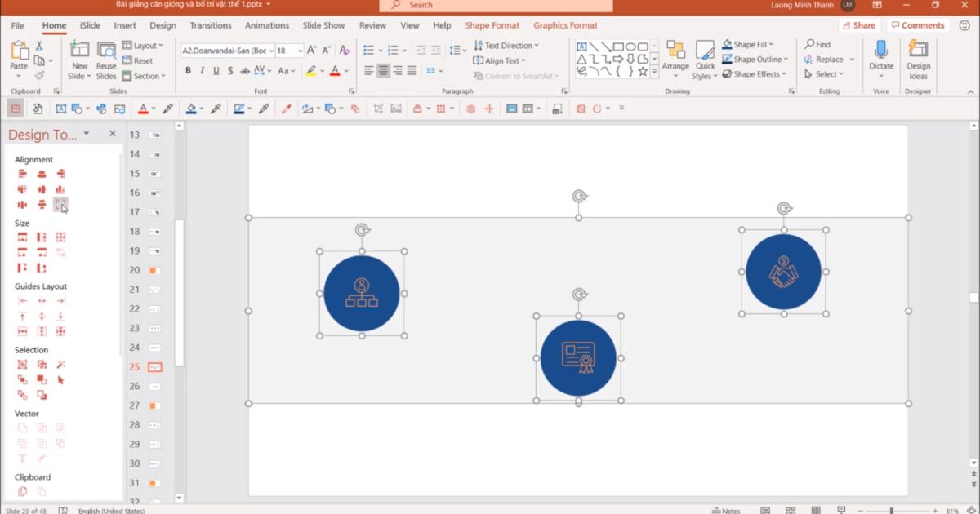Click the Paste icon in Clipboard group
This screenshot has width=980, height=514.
(18, 51)
